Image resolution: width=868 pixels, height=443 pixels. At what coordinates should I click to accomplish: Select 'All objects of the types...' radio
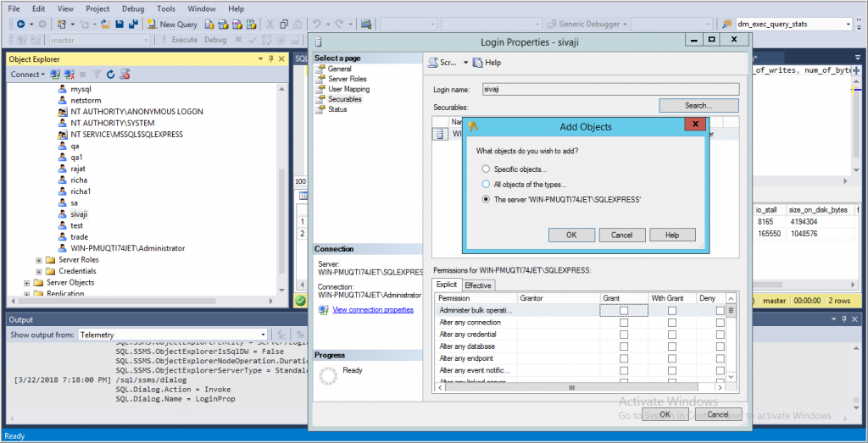pos(486,184)
